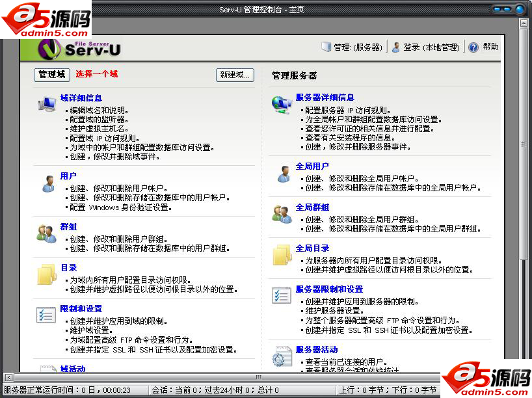The width and height of the screenshot is (532, 398).
Task: Open the 服务器限制和设置 link
Action: pos(329,289)
